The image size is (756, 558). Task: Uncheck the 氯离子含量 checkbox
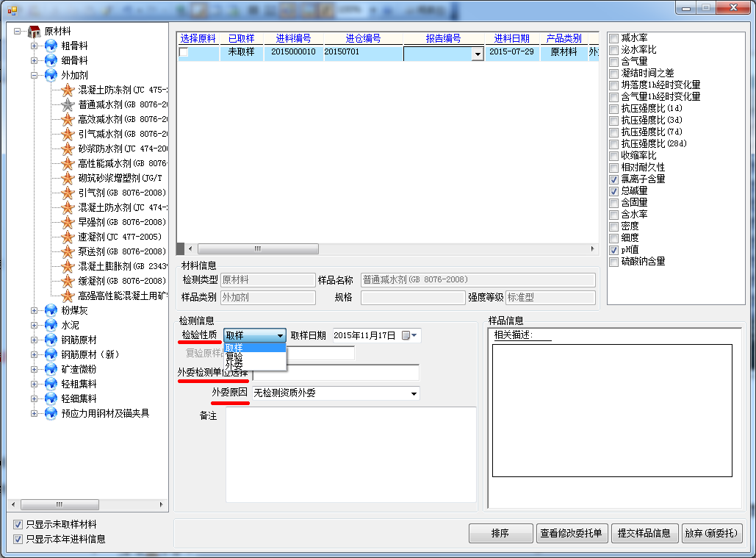pos(613,179)
